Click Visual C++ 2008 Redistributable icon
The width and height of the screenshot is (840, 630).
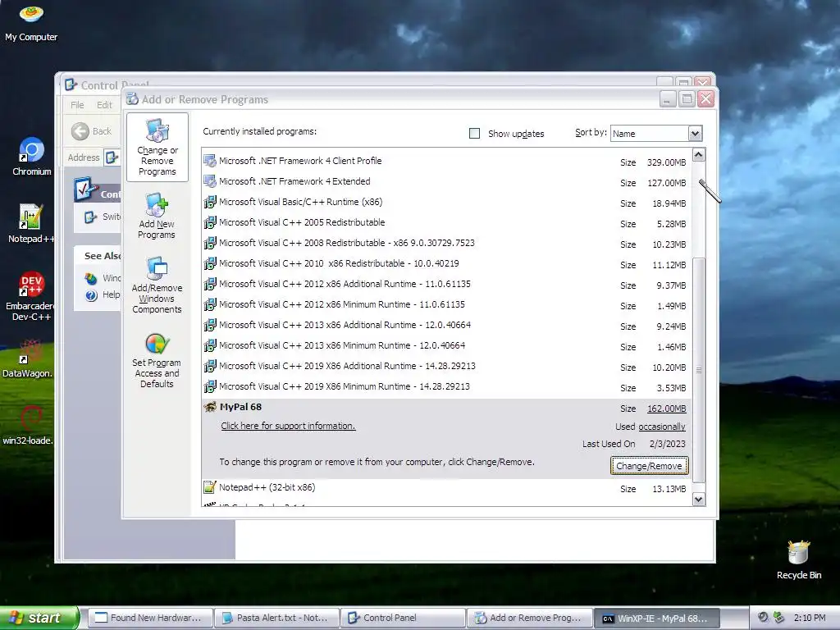[210, 243]
